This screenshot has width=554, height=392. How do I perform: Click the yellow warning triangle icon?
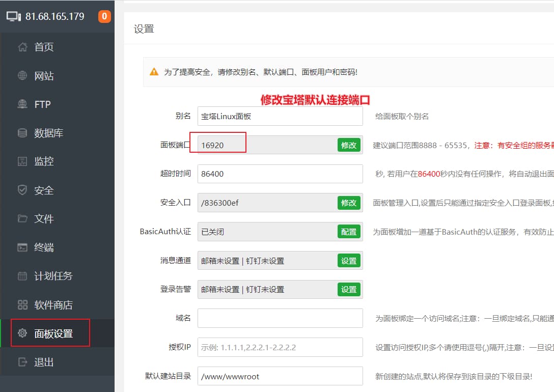point(154,72)
